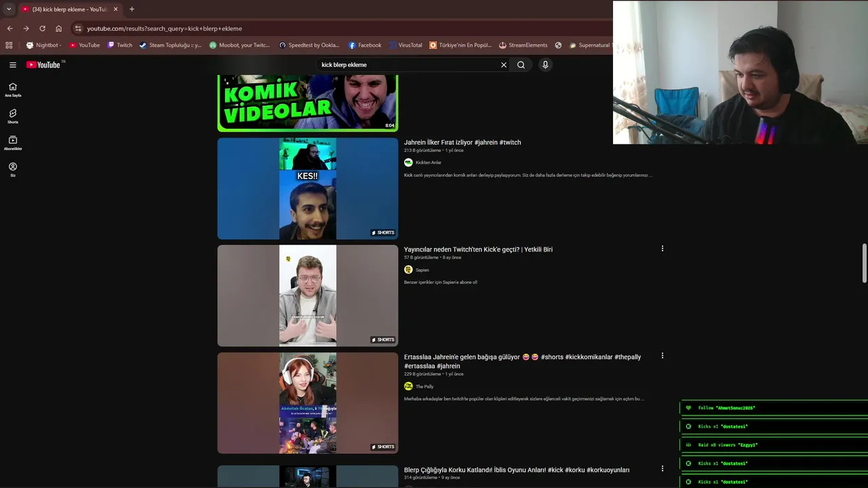Click 'Benzer içerikler için Sapien'e abone ol!' description

(x=441, y=282)
